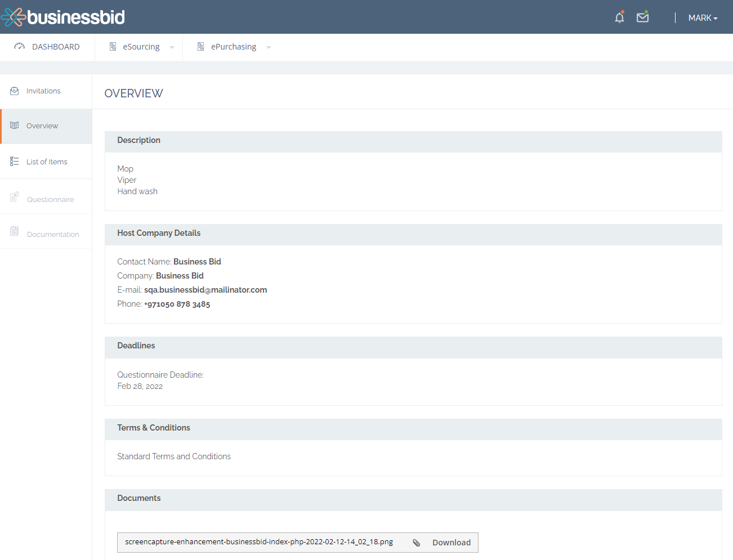Click the Invitations envelope icon in sidebar

pos(15,91)
